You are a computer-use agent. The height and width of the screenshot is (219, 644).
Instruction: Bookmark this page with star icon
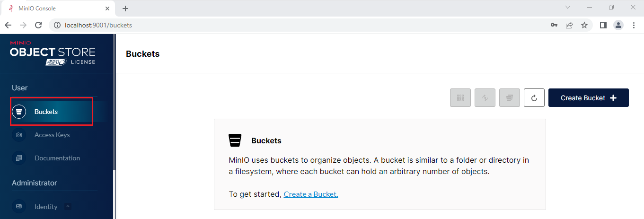pyautogui.click(x=584, y=25)
